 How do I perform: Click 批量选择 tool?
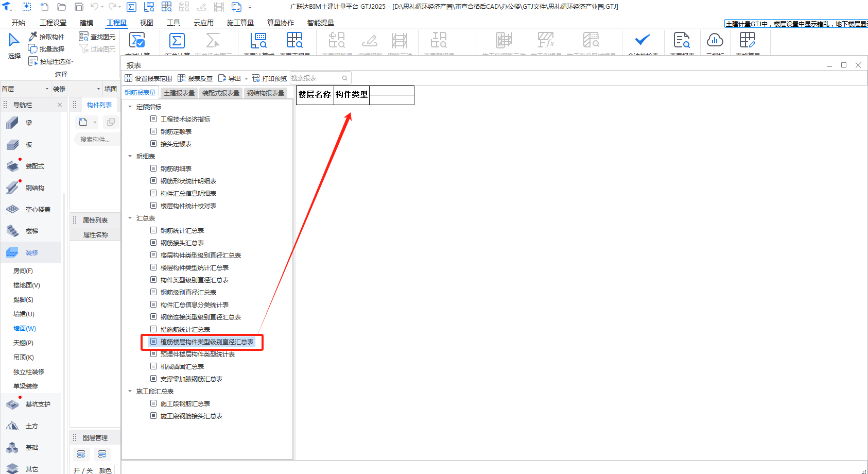(x=46, y=49)
